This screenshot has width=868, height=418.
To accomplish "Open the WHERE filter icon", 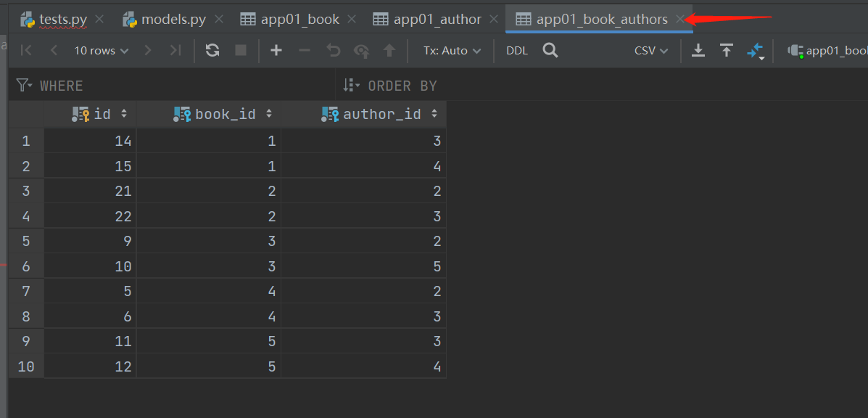I will pyautogui.click(x=24, y=85).
